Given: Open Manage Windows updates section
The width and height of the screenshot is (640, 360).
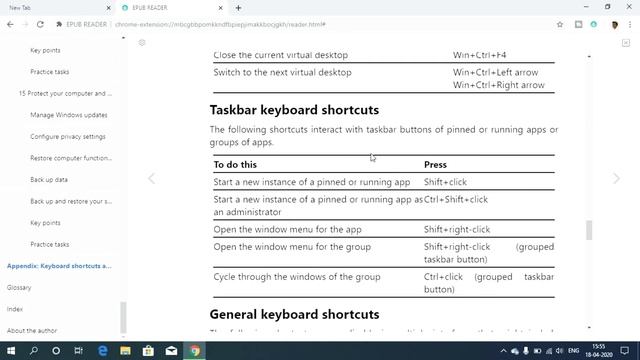Looking at the screenshot, I should point(69,115).
